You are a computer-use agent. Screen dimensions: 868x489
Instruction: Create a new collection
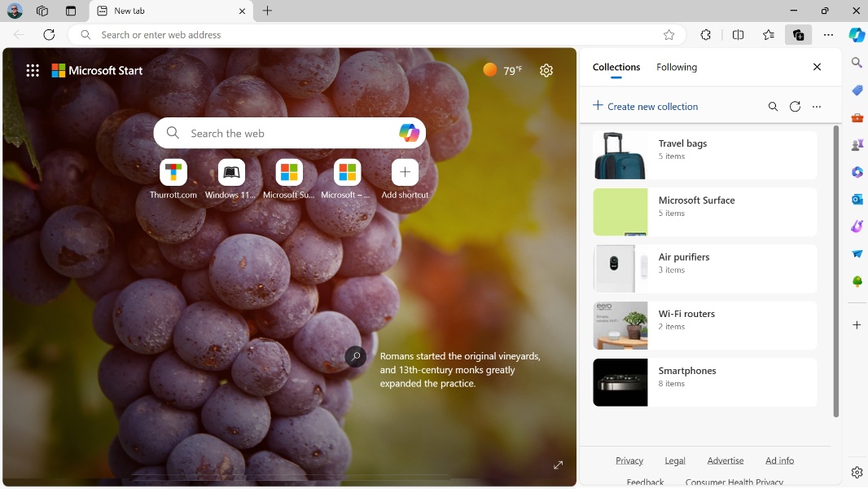tap(646, 106)
